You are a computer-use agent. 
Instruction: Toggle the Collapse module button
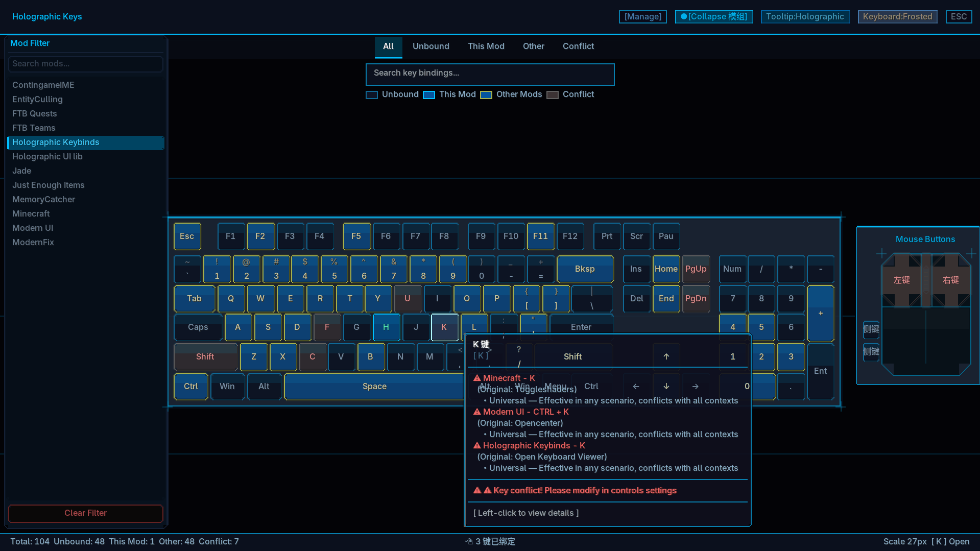tap(713, 17)
